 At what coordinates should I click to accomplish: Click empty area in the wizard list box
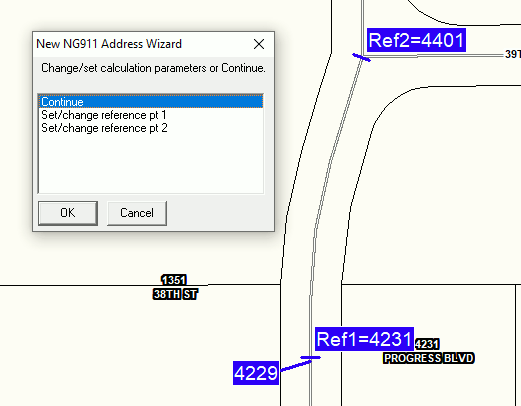151,163
